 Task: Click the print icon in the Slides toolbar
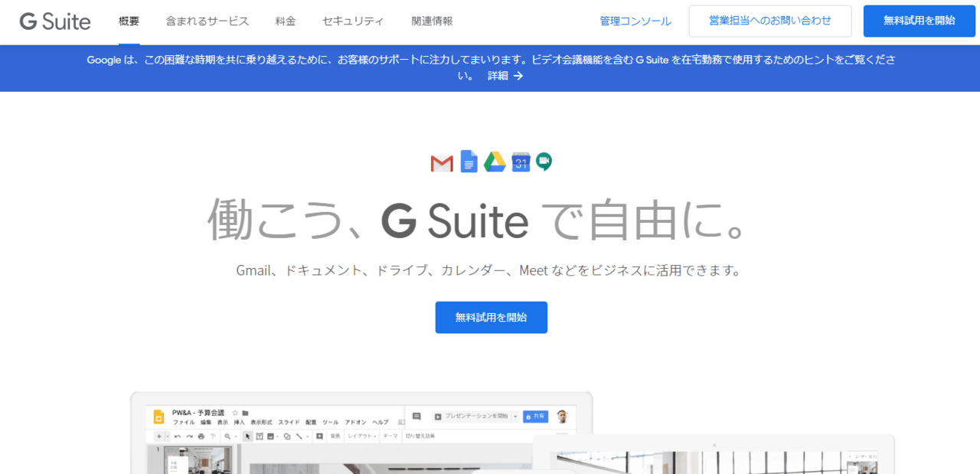coord(201,436)
